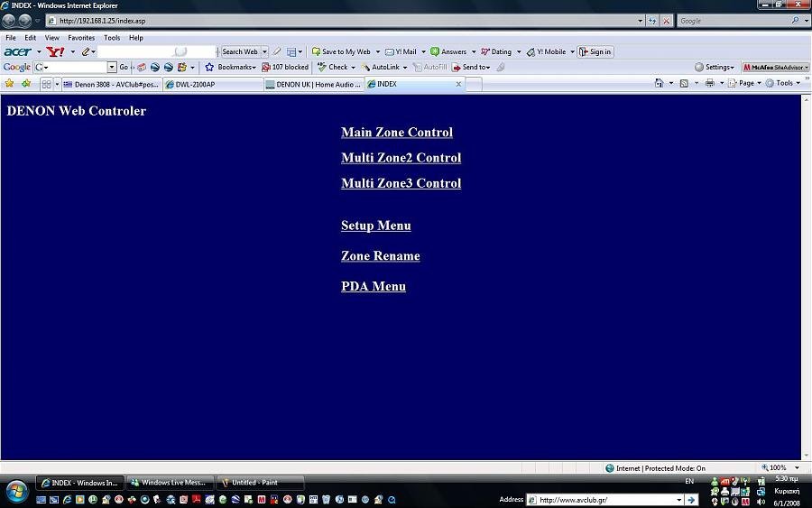Click the AutoLink toolbar item
Screen dimensions: 812x508
point(381,67)
